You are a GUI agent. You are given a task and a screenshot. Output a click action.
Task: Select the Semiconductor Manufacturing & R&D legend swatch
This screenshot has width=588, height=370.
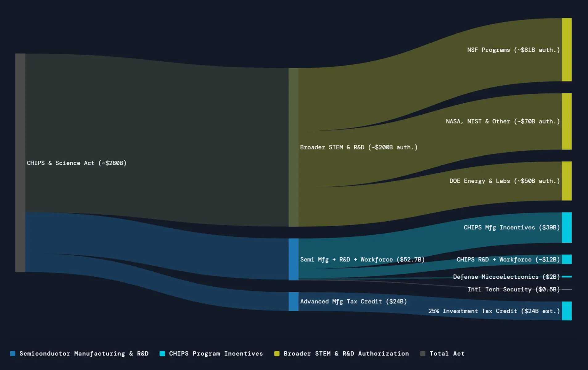click(x=13, y=354)
